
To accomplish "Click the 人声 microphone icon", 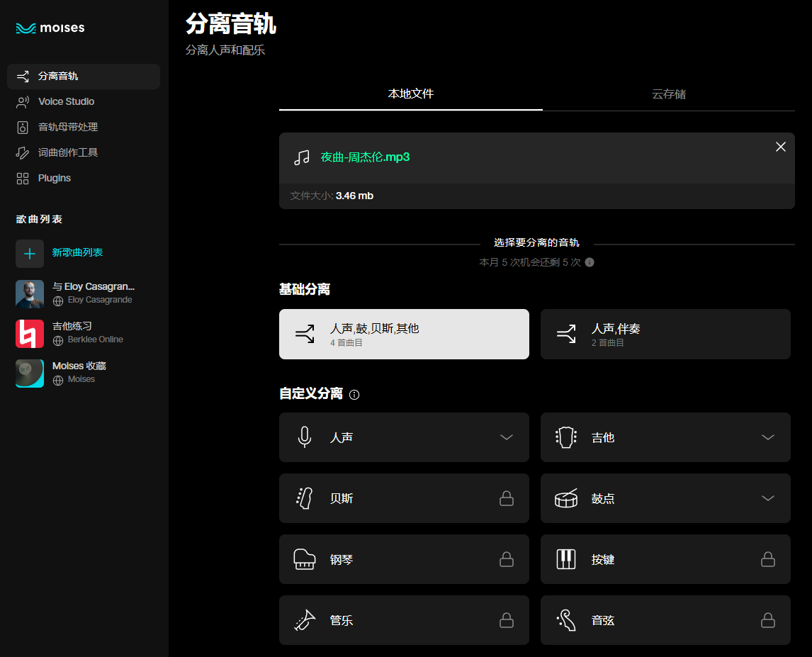I will (304, 437).
